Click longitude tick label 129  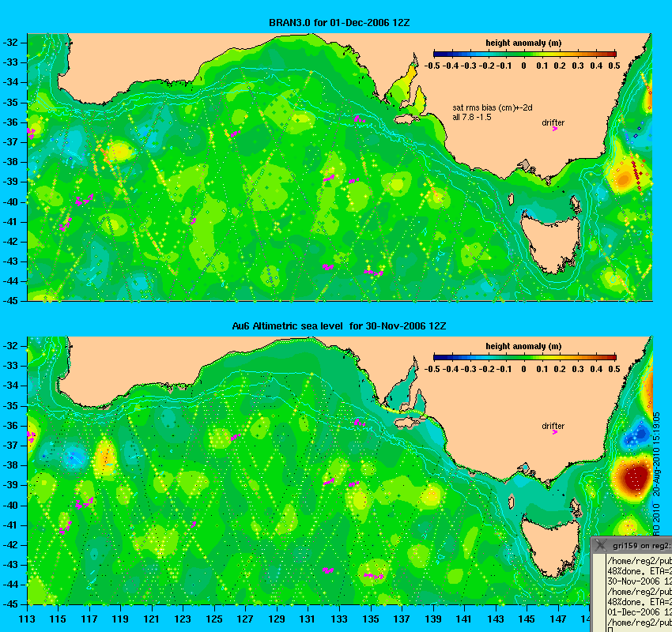(x=277, y=619)
